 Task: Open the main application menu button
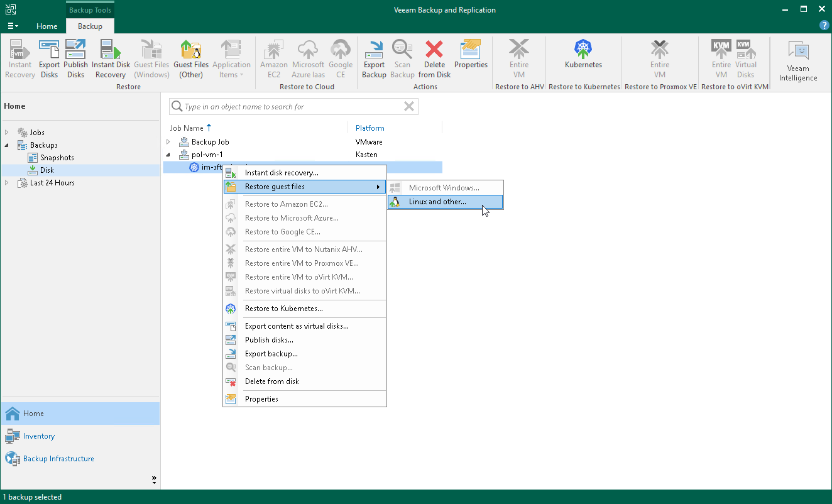pyautogui.click(x=13, y=26)
